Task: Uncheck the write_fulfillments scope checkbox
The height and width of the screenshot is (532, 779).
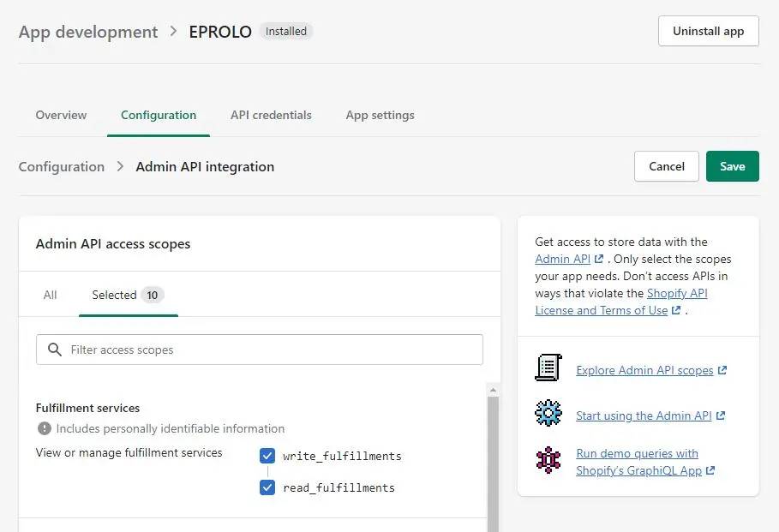Action: 267,456
